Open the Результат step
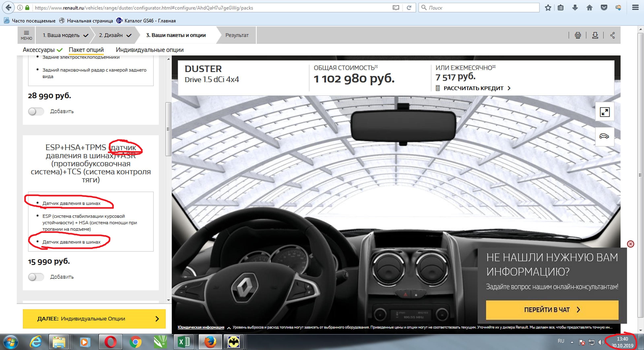 click(x=237, y=35)
